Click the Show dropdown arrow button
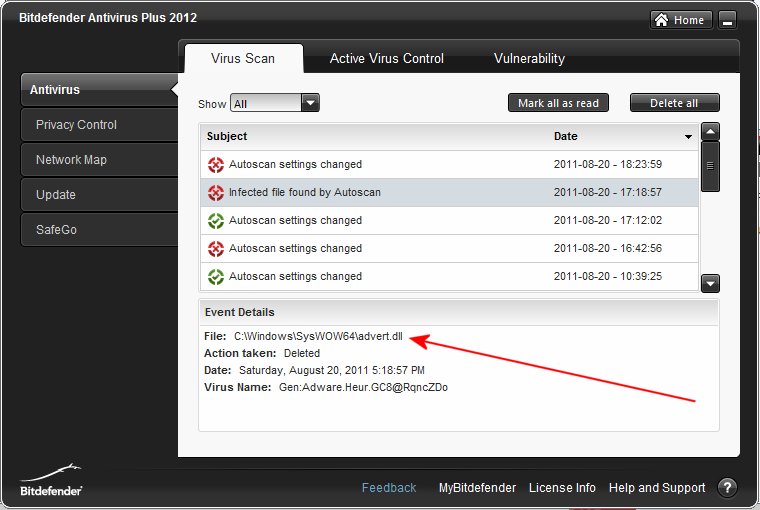The image size is (760, 510). 310,103
